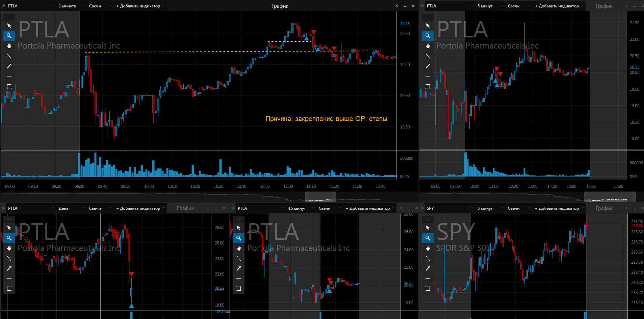Open tool panel menu in 1 минута chart
Image resolution: width=644 pixels, height=319 pixels.
(9, 17)
